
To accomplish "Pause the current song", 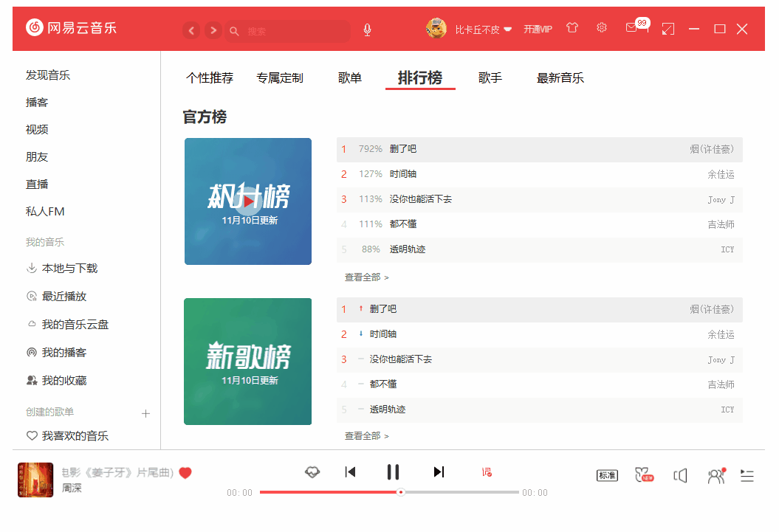I will [393, 472].
